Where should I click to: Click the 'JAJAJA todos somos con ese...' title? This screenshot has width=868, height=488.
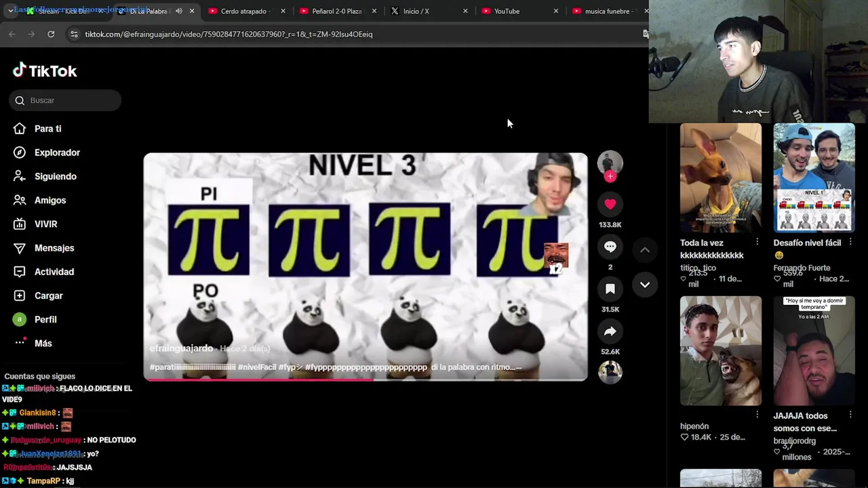805,422
